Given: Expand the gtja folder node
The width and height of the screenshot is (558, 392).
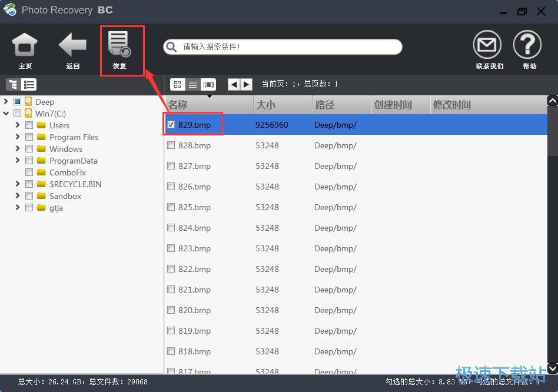Looking at the screenshot, I should pyautogui.click(x=18, y=207).
